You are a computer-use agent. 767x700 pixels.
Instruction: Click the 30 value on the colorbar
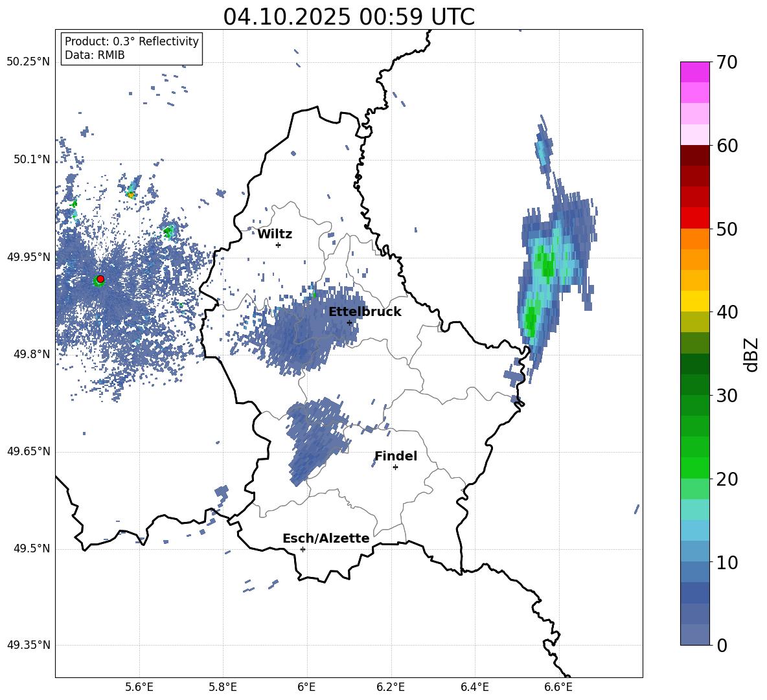pos(727,396)
